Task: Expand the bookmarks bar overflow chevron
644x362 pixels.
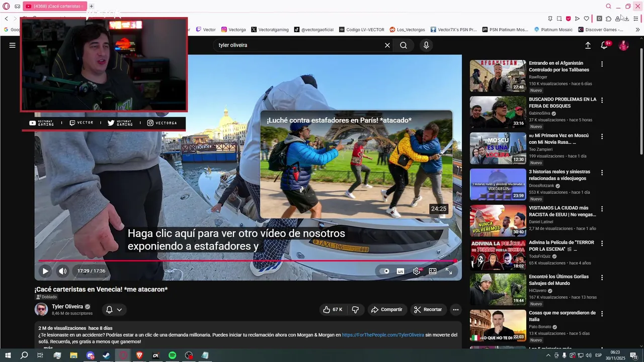Action: point(637,30)
